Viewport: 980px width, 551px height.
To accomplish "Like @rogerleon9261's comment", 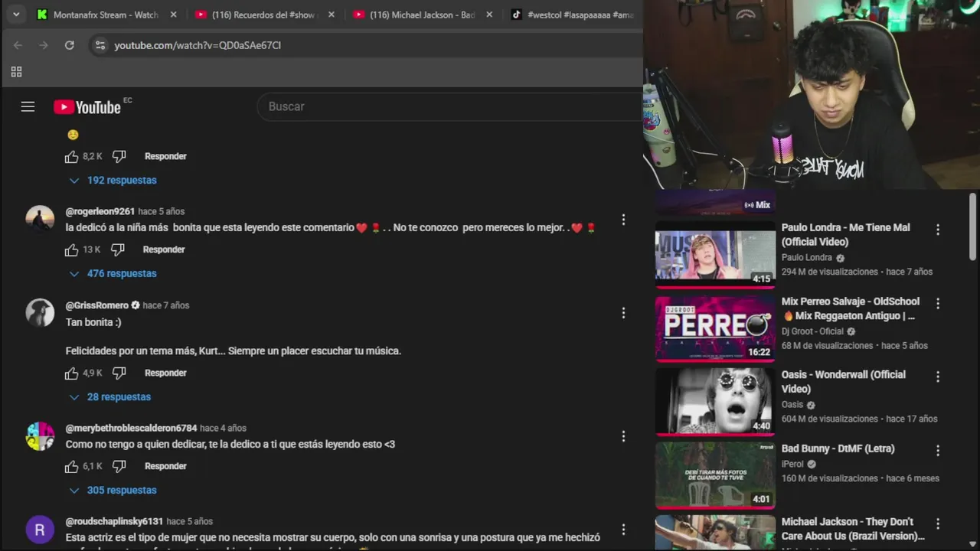I will (71, 249).
